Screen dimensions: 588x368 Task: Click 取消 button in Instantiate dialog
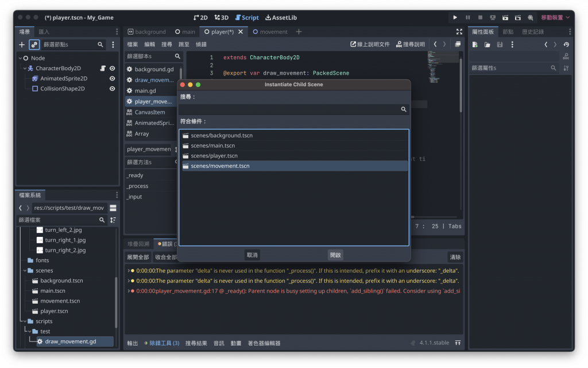(x=252, y=255)
